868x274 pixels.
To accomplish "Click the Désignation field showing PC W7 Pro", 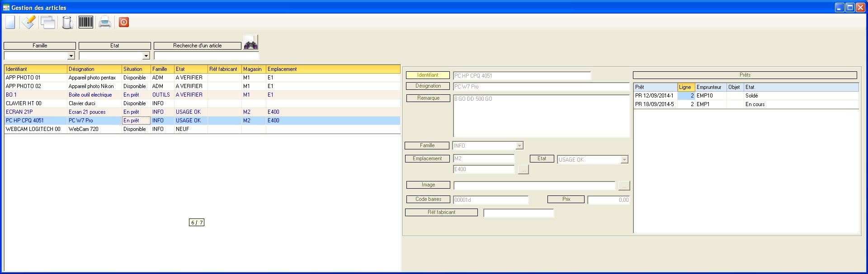I will (541, 87).
